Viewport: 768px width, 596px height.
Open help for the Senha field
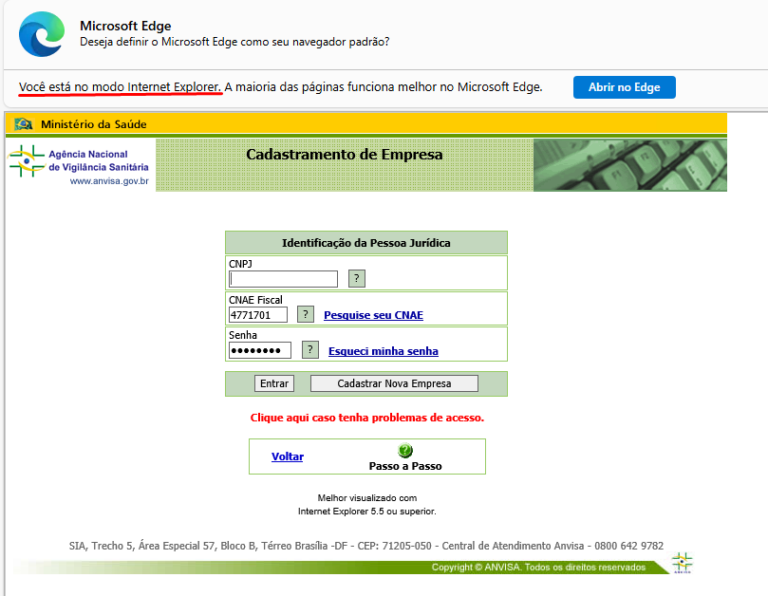point(310,350)
